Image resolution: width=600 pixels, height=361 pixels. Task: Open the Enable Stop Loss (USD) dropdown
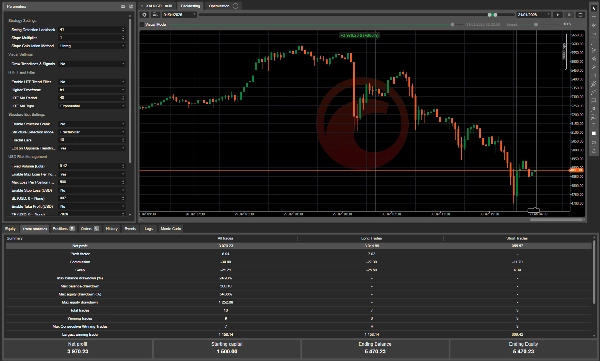point(92,190)
